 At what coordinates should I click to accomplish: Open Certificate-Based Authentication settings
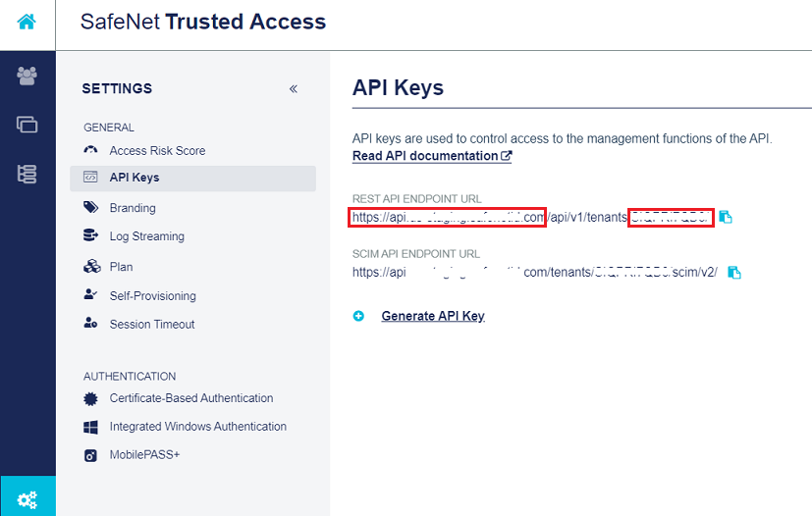(190, 398)
